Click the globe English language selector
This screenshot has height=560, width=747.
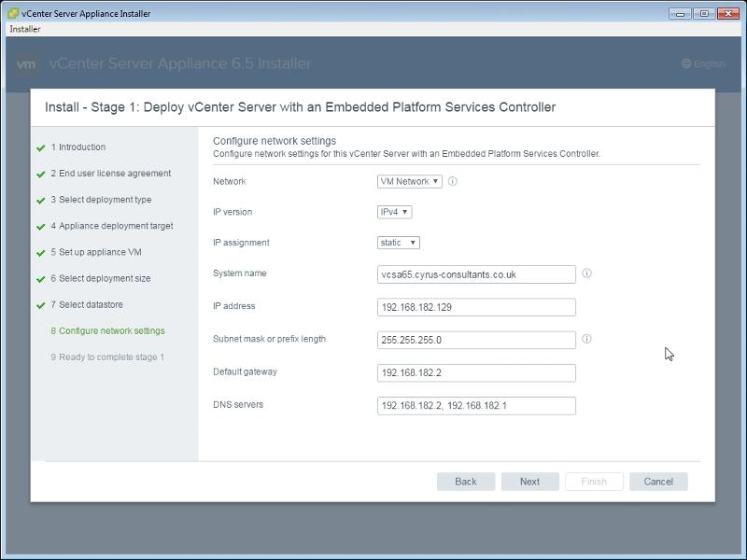(x=703, y=63)
